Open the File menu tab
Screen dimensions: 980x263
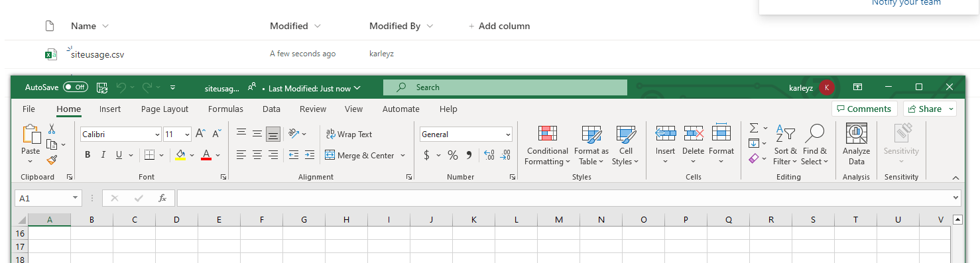point(29,109)
